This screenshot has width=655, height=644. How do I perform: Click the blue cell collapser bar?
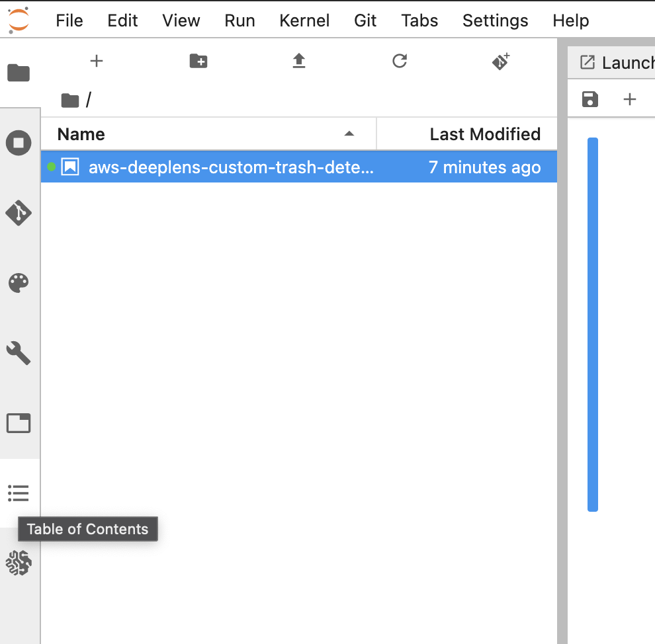click(x=592, y=324)
